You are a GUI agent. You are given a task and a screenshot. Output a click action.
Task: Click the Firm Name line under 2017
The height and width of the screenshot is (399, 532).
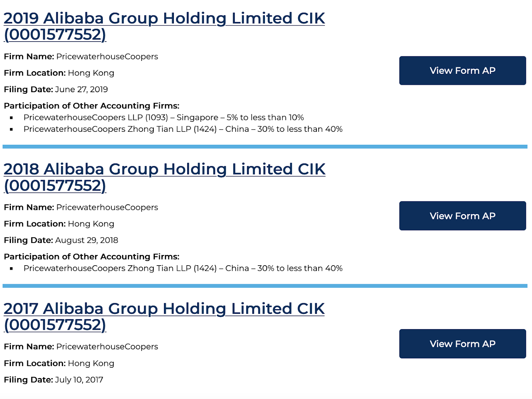click(81, 346)
